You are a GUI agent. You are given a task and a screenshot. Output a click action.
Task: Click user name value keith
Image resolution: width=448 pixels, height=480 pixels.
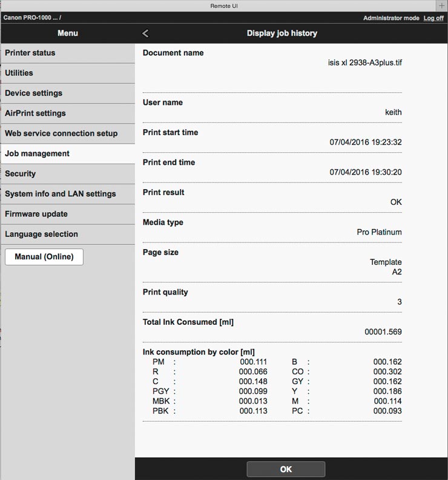394,112
